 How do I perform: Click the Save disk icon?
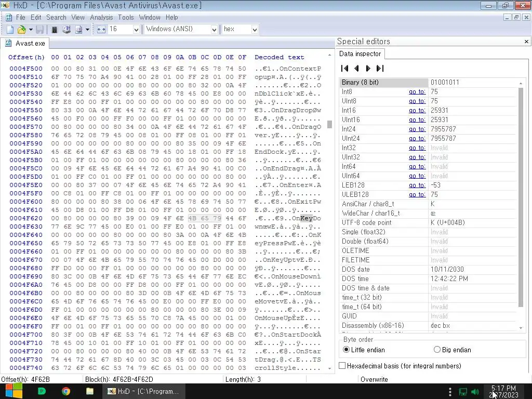tap(39, 30)
